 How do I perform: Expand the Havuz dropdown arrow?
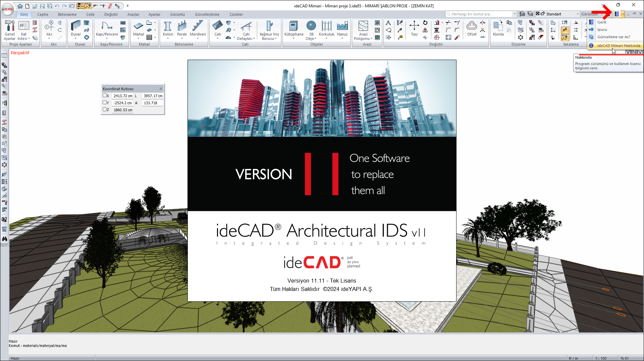click(342, 39)
